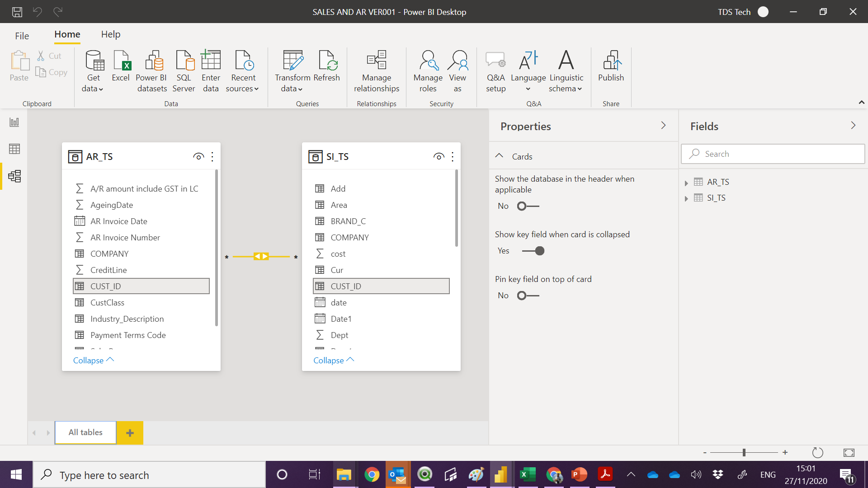Click in the Fields search box
The height and width of the screenshot is (488, 868).
tap(773, 154)
